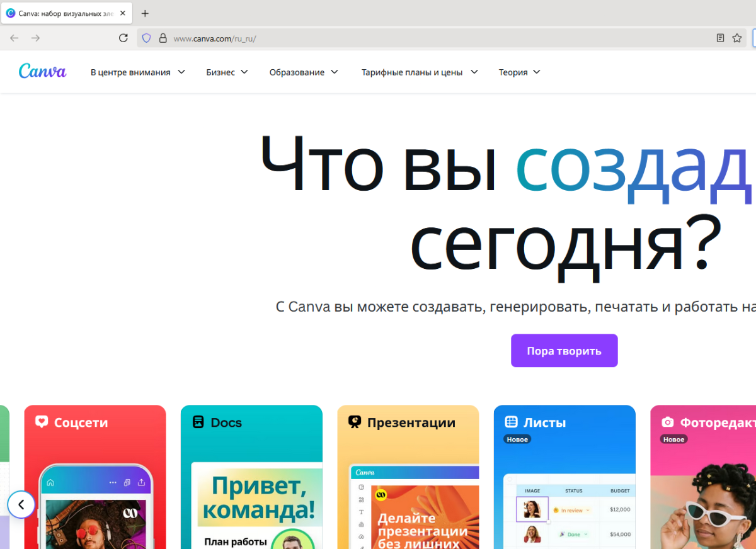Screen dimensions: 756x549
Task: Click the Canva favicon on the tab
Action: (x=10, y=13)
